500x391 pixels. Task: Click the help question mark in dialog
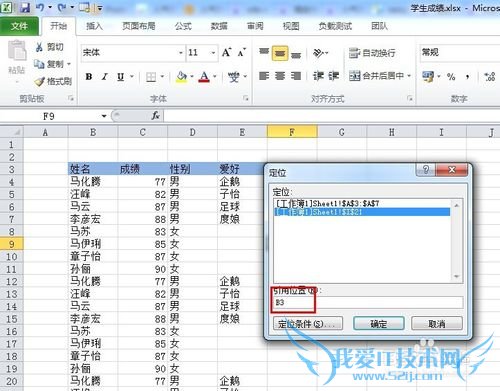[426, 170]
